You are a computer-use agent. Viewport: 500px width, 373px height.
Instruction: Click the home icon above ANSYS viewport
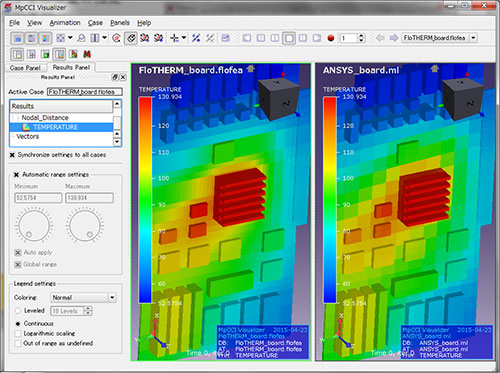[434, 69]
